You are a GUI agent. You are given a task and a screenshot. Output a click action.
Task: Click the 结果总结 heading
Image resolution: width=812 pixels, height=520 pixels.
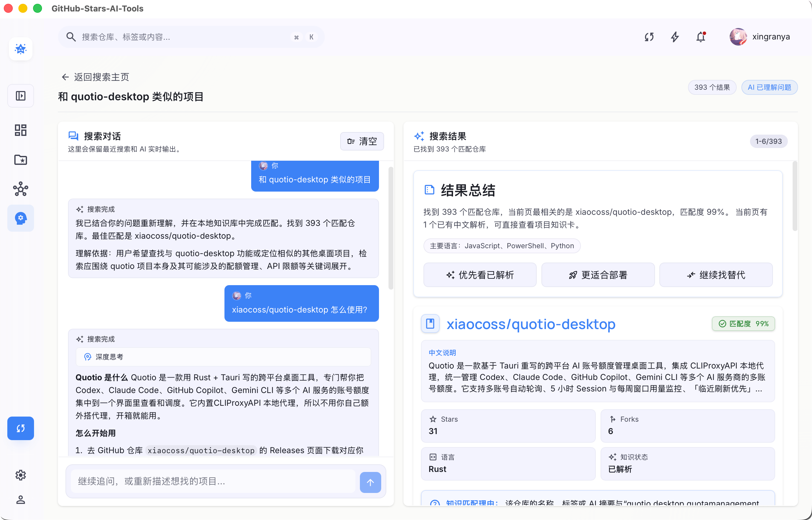tap(468, 190)
